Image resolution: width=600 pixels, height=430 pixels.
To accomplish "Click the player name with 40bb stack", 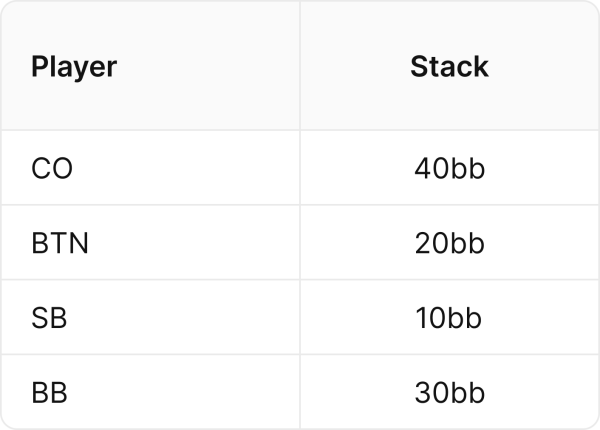I will coord(53,168).
